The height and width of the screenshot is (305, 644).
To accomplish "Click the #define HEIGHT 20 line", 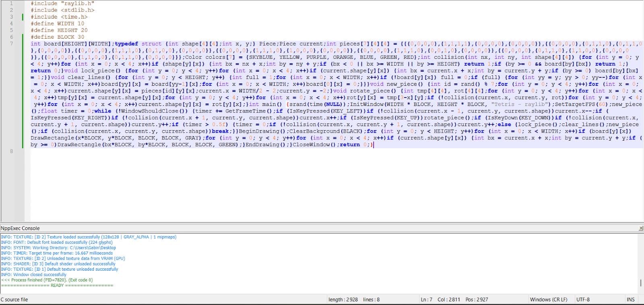I will pos(59,30).
